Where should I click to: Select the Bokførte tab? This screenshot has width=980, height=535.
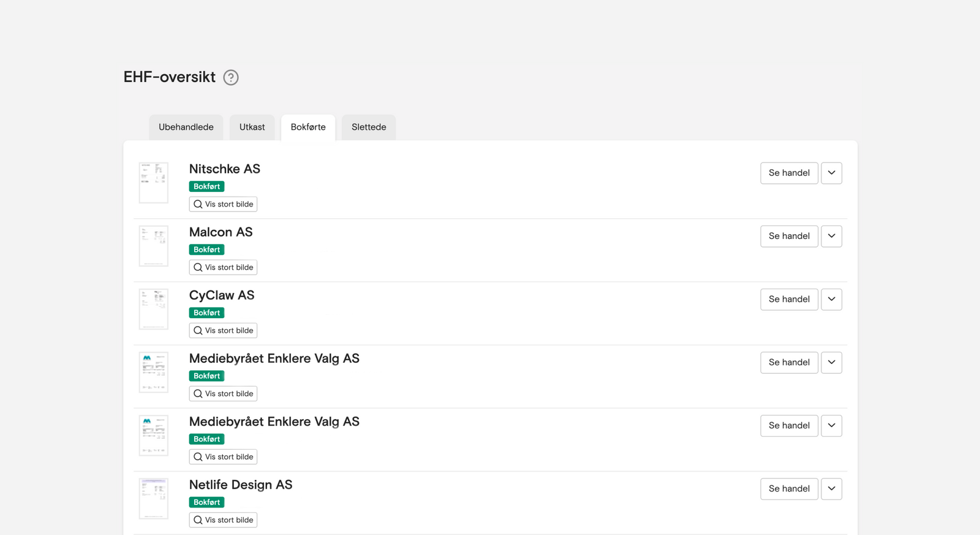tap(308, 127)
